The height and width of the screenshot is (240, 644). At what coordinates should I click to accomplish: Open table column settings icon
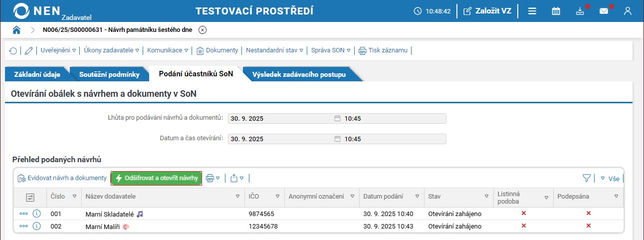(x=30, y=197)
